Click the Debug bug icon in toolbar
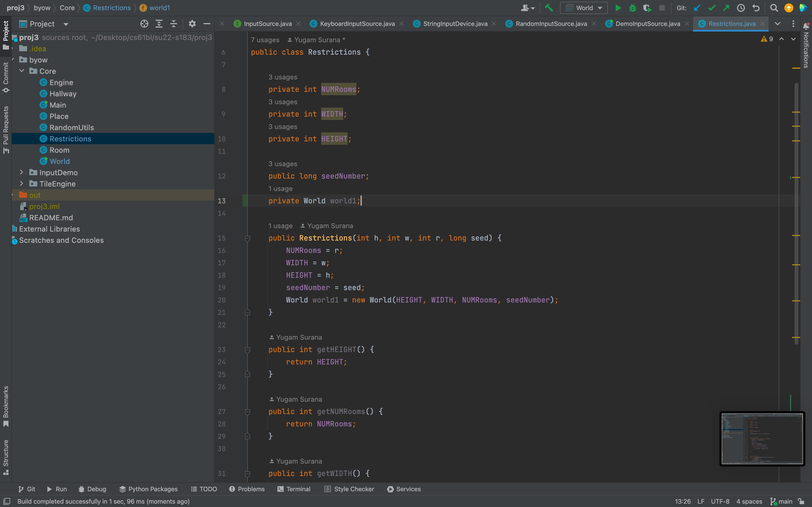 [632, 8]
